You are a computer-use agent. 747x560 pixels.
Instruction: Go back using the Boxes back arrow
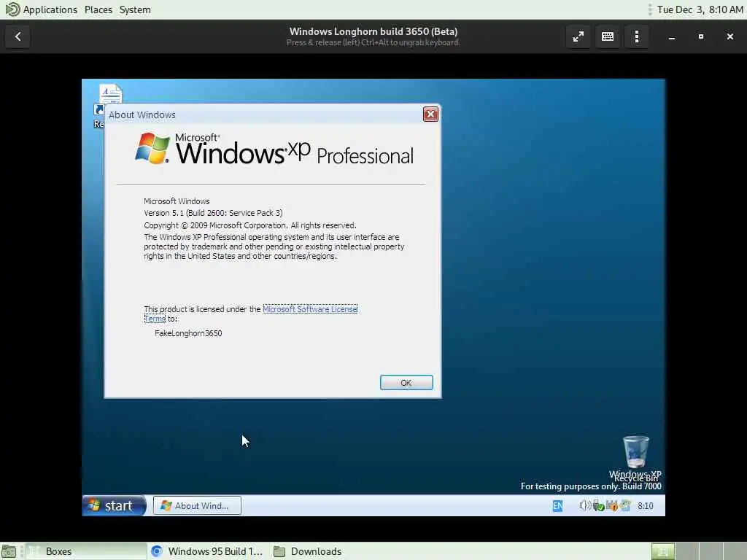pyautogui.click(x=18, y=36)
